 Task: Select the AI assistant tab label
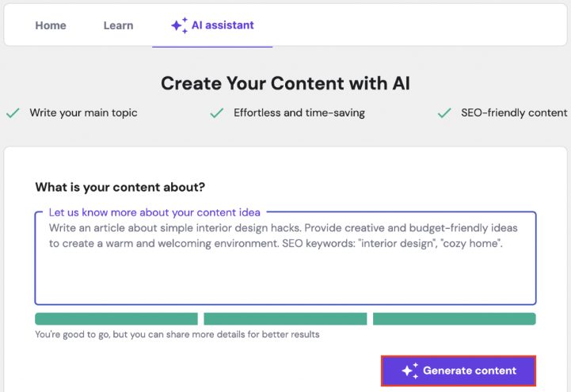pyautogui.click(x=223, y=25)
